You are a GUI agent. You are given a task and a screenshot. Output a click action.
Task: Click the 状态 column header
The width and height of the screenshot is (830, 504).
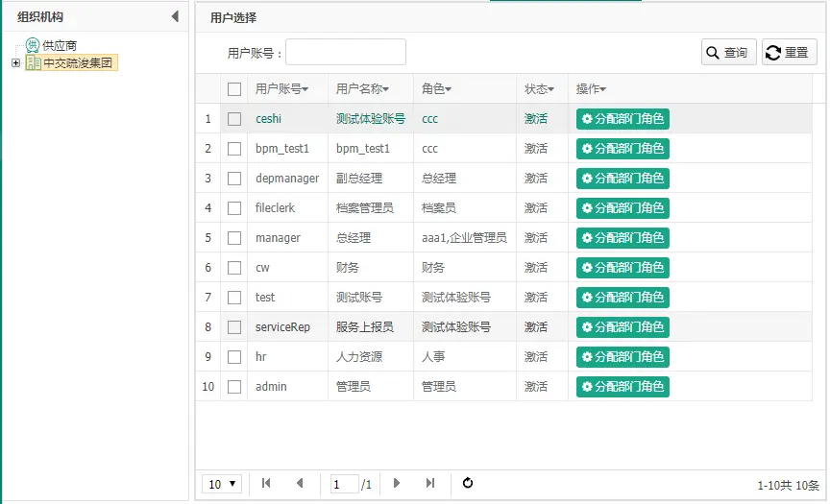pos(539,89)
